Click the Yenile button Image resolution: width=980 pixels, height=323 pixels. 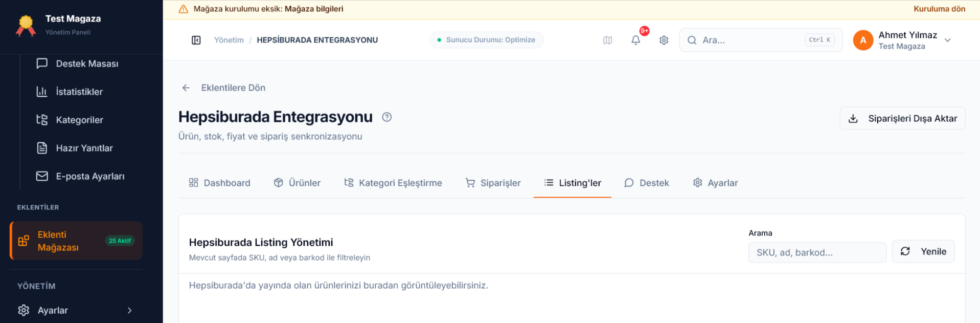923,251
